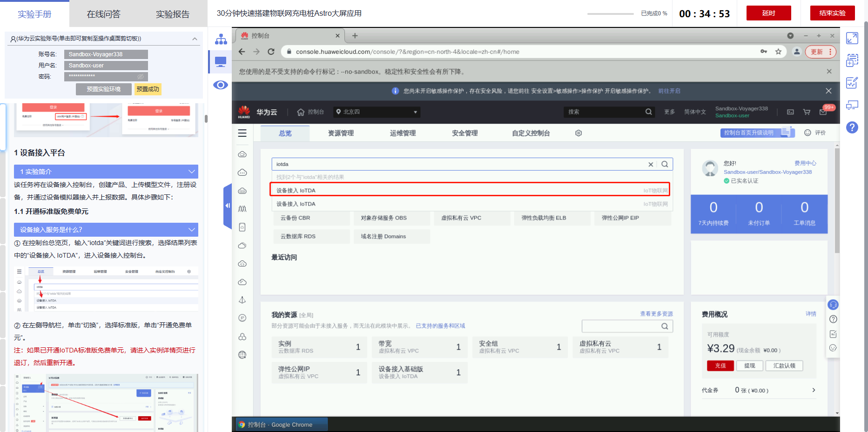The height and width of the screenshot is (432, 868).
Task: Click the gear icon beside 自定义控制台
Action: click(579, 133)
